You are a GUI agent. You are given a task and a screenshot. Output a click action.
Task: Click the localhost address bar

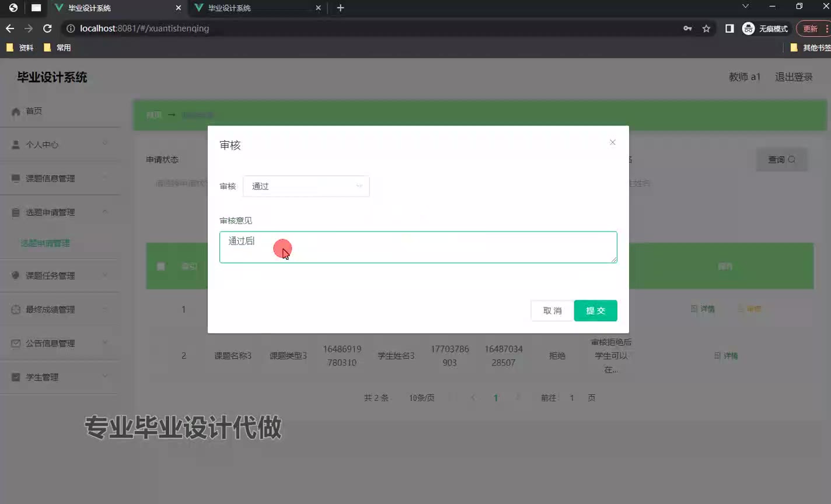tap(373, 28)
